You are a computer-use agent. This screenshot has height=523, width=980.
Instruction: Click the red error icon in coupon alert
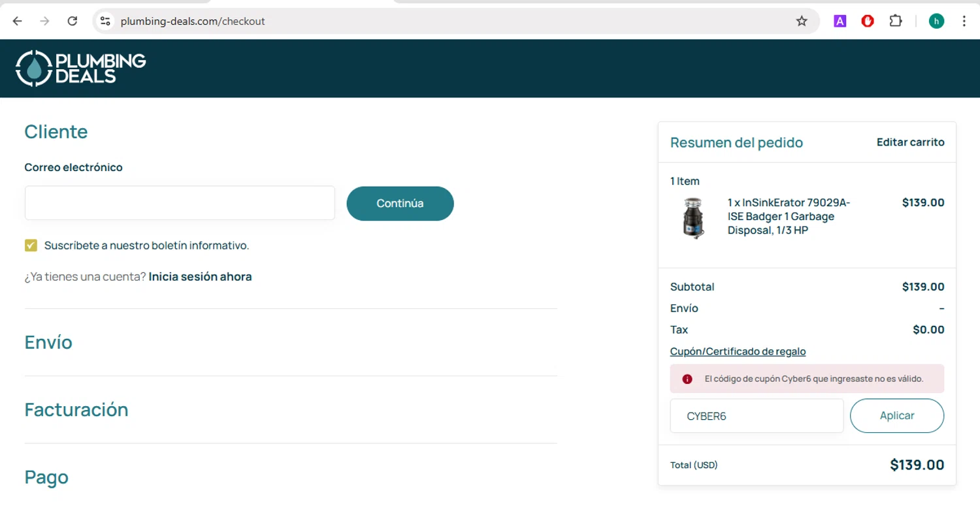click(687, 379)
